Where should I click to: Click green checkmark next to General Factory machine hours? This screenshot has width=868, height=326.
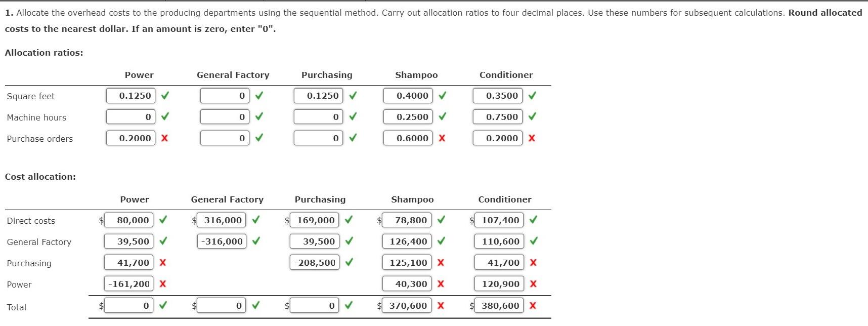(x=258, y=116)
